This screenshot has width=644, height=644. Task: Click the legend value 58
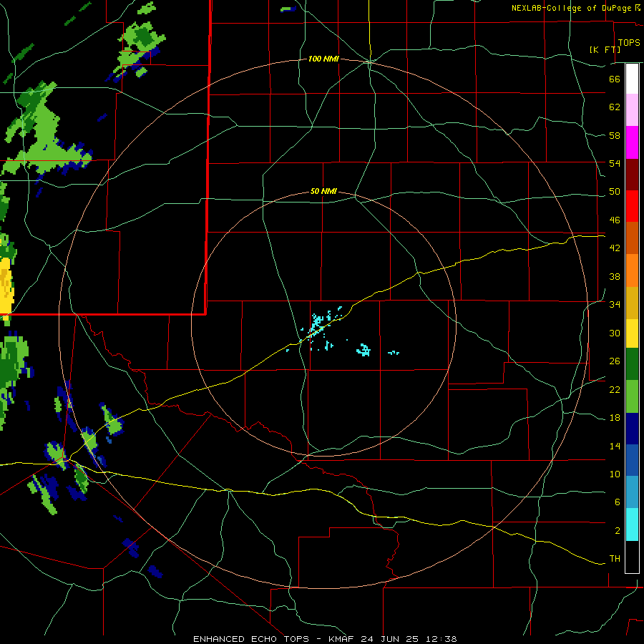click(x=615, y=135)
